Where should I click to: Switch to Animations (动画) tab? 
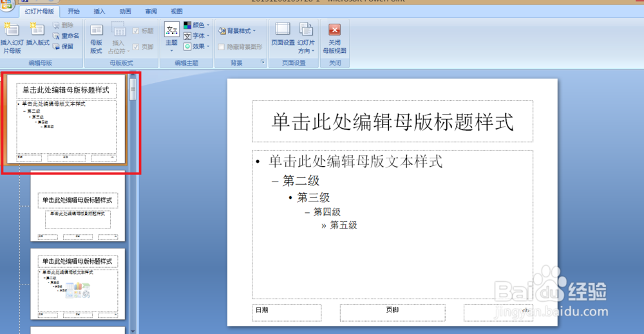[126, 12]
